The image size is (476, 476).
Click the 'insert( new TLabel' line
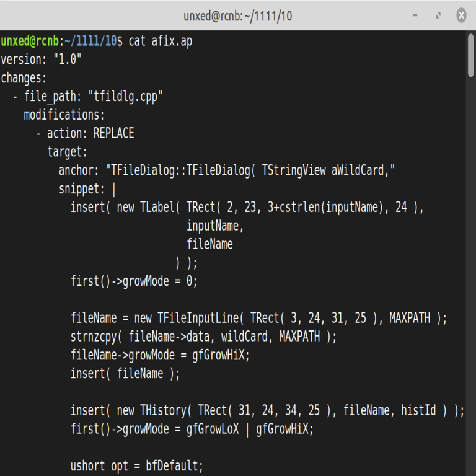pos(247,208)
